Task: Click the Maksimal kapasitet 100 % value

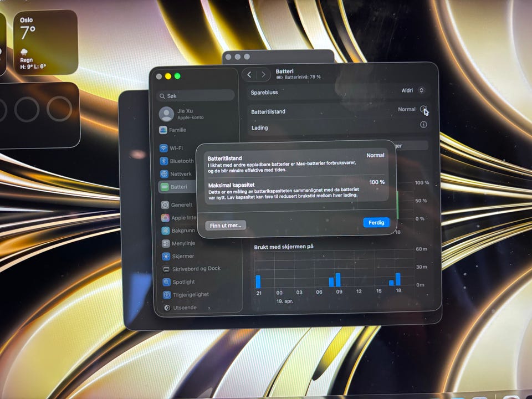Action: [377, 182]
